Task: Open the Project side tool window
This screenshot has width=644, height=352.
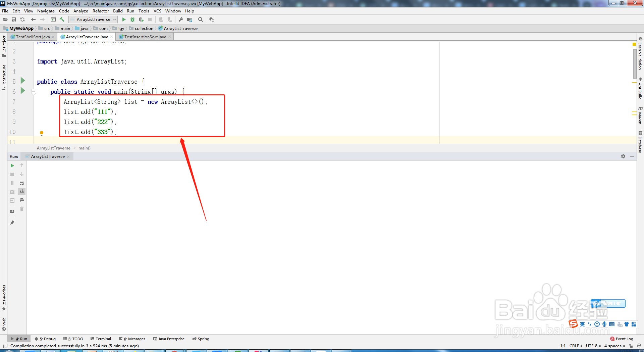Action: 4,46
